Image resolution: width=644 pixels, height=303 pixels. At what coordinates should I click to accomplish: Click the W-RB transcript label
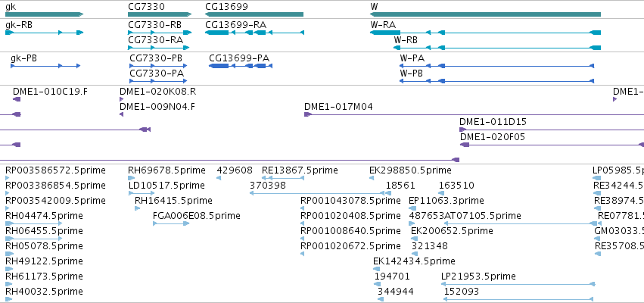pos(406,40)
